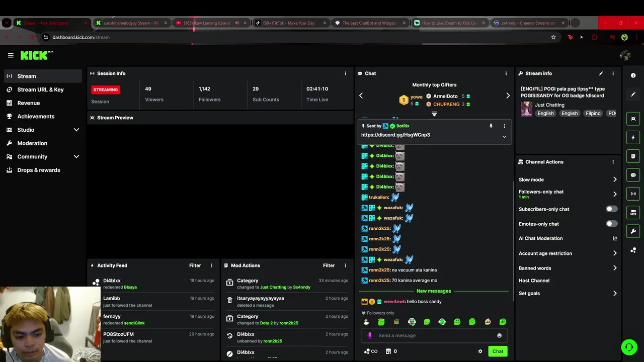Screen dimensions: 644x362
Task: Click Host Channel action
Action: [534, 281]
